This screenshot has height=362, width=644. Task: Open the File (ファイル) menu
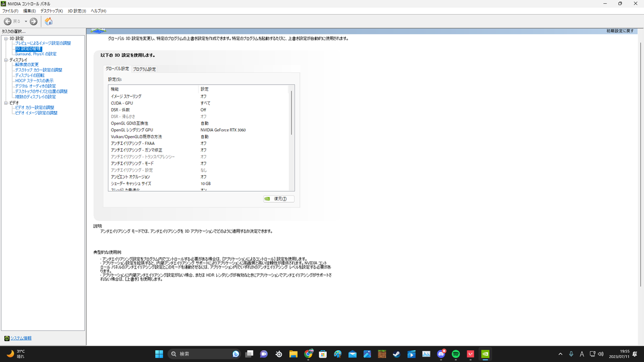coord(10,11)
